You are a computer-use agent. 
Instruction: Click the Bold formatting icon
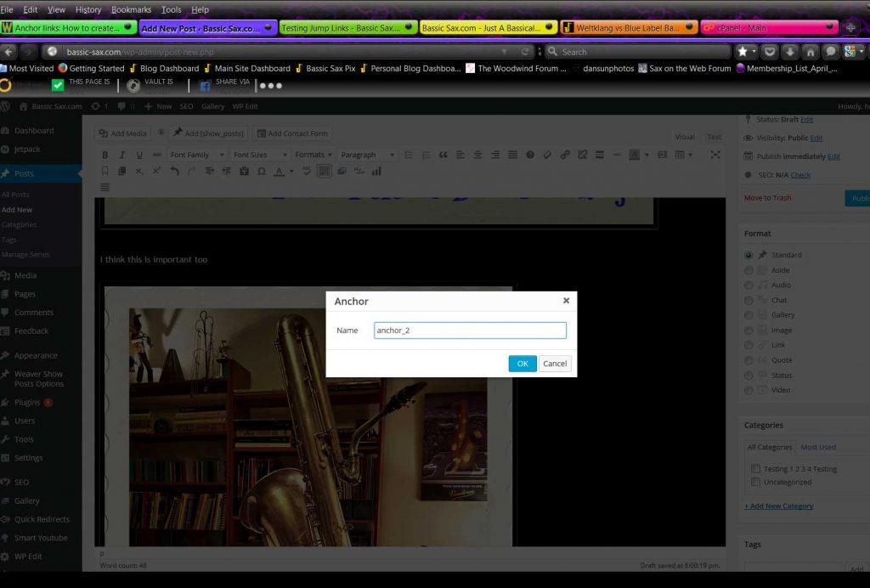(105, 155)
